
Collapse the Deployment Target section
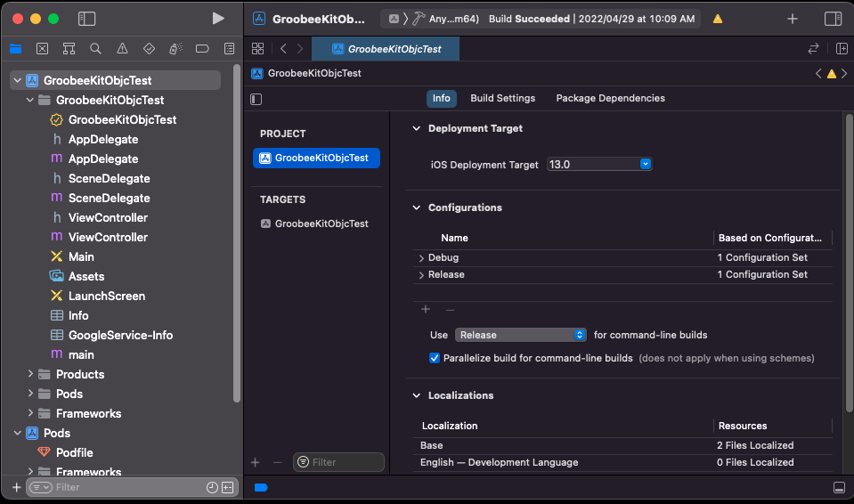tap(417, 128)
